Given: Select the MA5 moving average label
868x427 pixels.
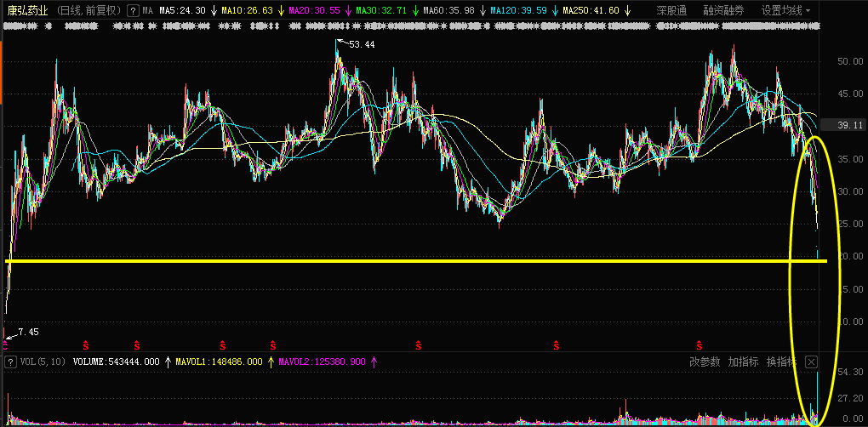Looking at the screenshot, I should 182,11.
